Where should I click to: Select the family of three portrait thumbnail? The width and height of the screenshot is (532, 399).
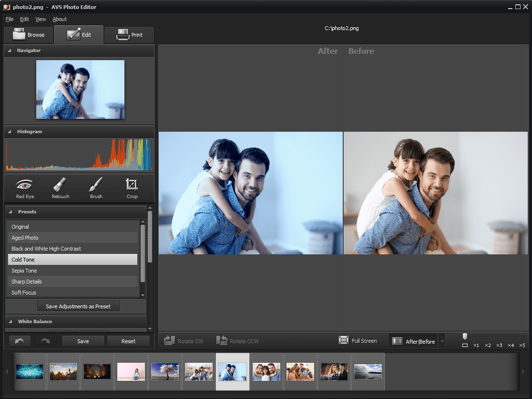[x=266, y=371]
